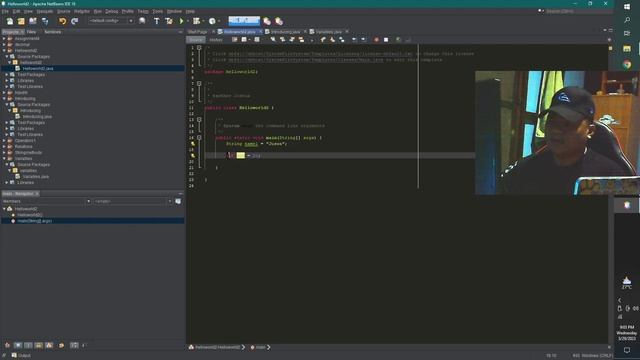Collapse the HelloworldJ project node
640x360 pixels.
[4, 51]
